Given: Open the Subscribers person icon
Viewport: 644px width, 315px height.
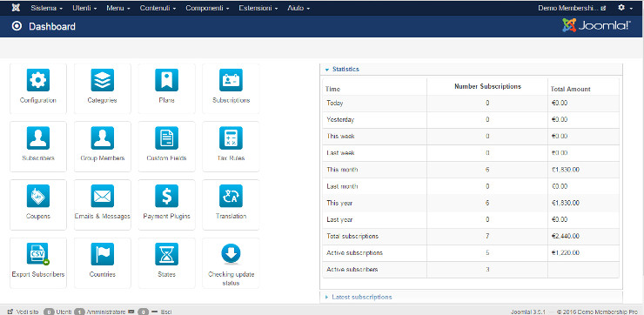Looking at the screenshot, I should [x=38, y=138].
